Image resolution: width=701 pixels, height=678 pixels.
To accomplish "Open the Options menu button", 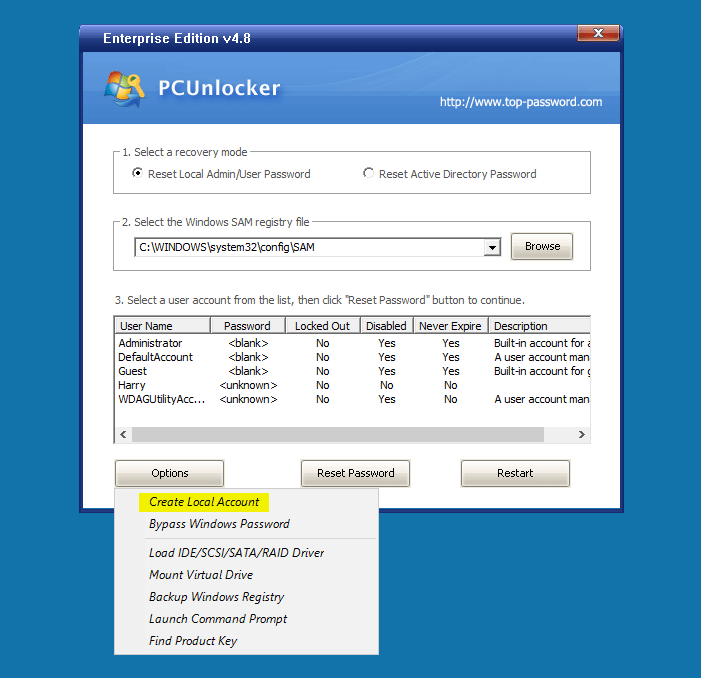I will click(169, 473).
